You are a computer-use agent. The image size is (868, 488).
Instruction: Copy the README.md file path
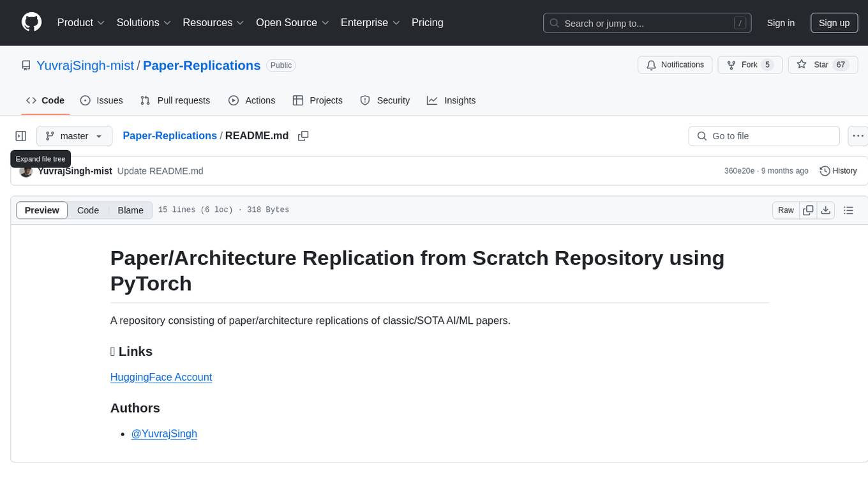(x=303, y=136)
